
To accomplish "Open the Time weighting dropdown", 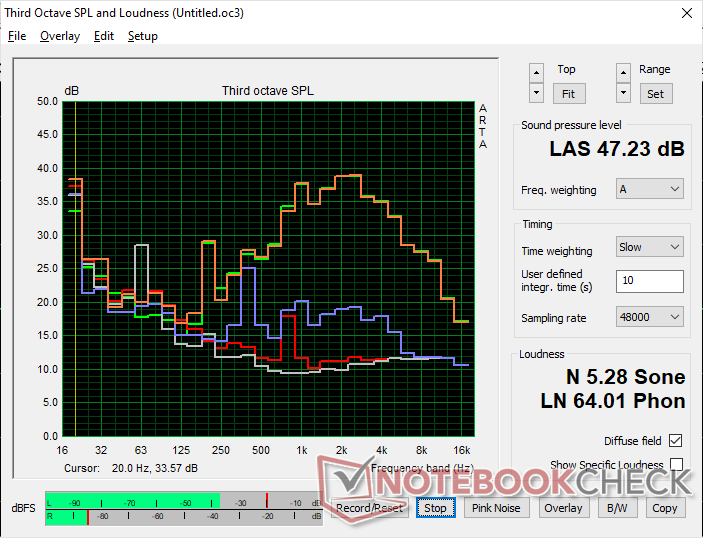I will (x=650, y=247).
